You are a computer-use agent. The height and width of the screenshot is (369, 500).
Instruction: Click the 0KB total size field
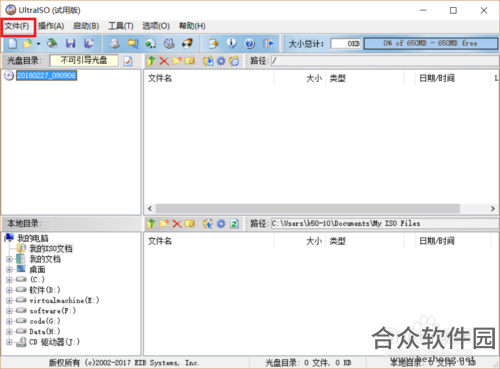click(346, 43)
